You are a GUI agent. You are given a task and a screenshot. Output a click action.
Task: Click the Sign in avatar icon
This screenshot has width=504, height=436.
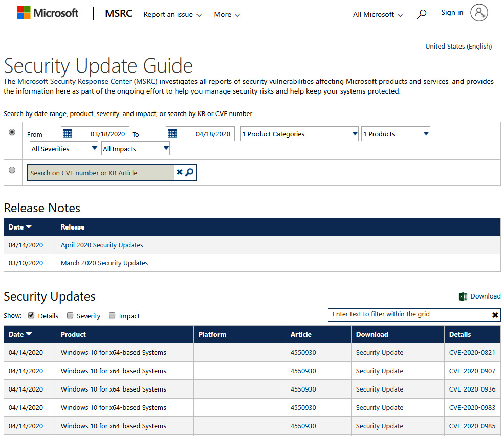click(x=479, y=13)
